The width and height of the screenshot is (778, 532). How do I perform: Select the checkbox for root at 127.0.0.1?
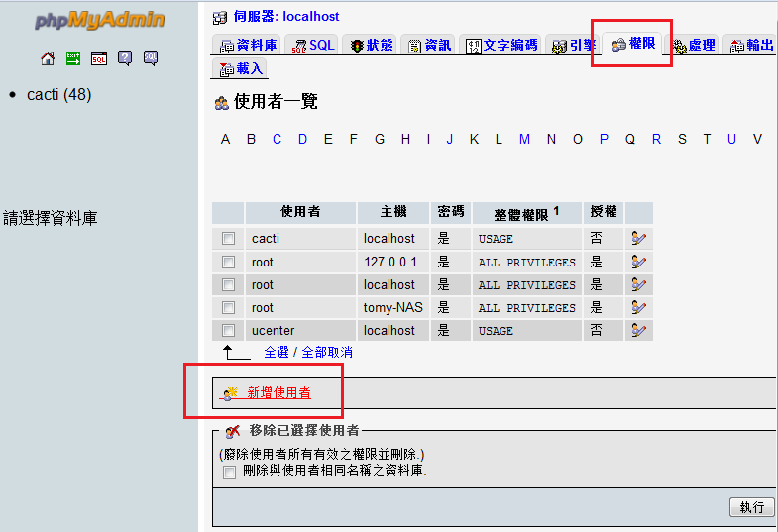click(229, 262)
